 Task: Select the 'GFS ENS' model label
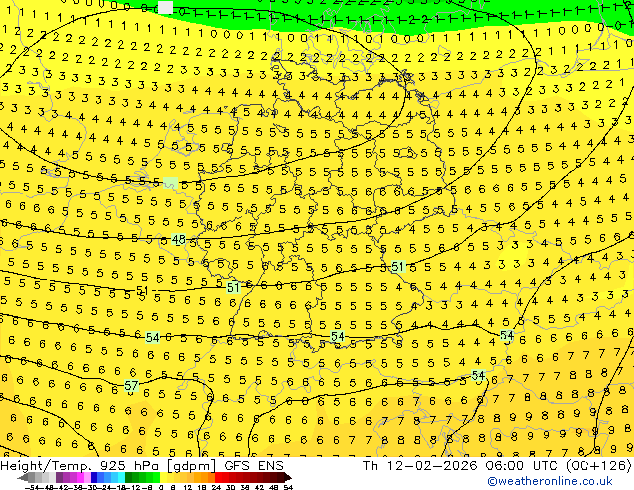[254, 466]
